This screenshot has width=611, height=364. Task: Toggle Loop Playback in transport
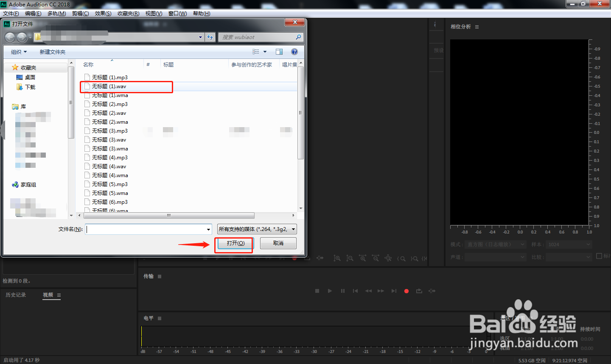point(419,291)
